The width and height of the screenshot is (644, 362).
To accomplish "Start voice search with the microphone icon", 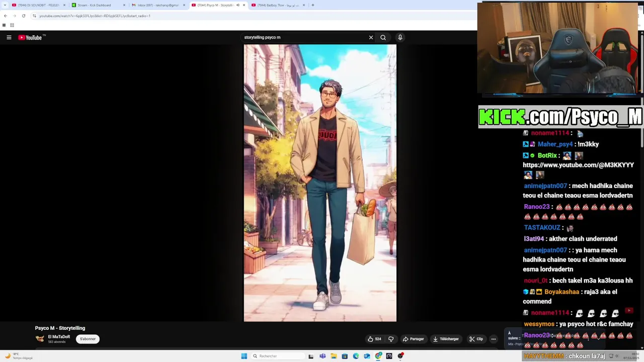I will click(400, 37).
